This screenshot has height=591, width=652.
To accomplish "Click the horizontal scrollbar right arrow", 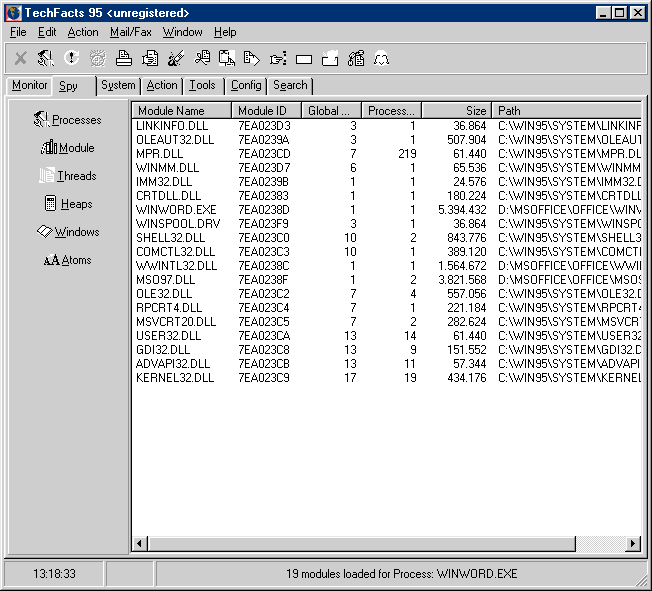I will click(632, 543).
